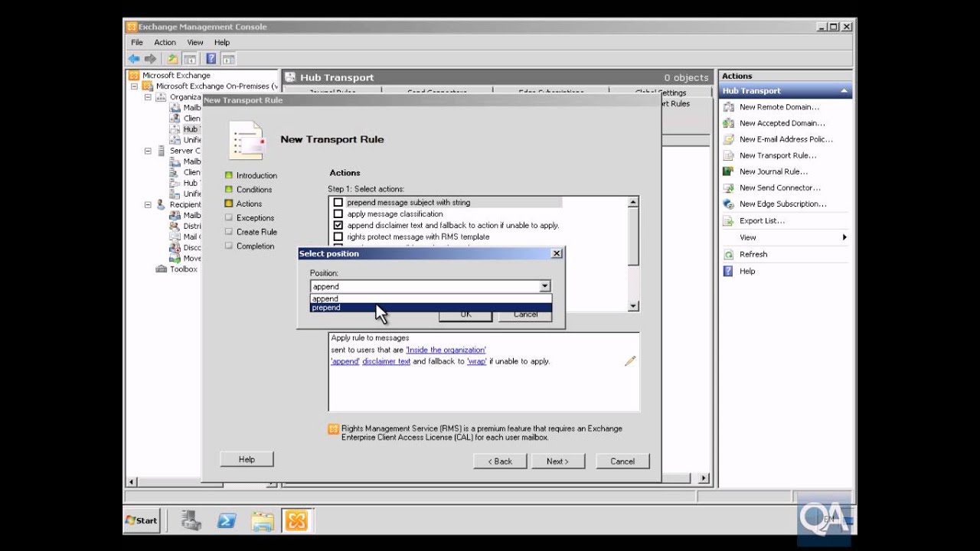
Task: Click the actions list scroll up arrow
Action: coord(633,203)
